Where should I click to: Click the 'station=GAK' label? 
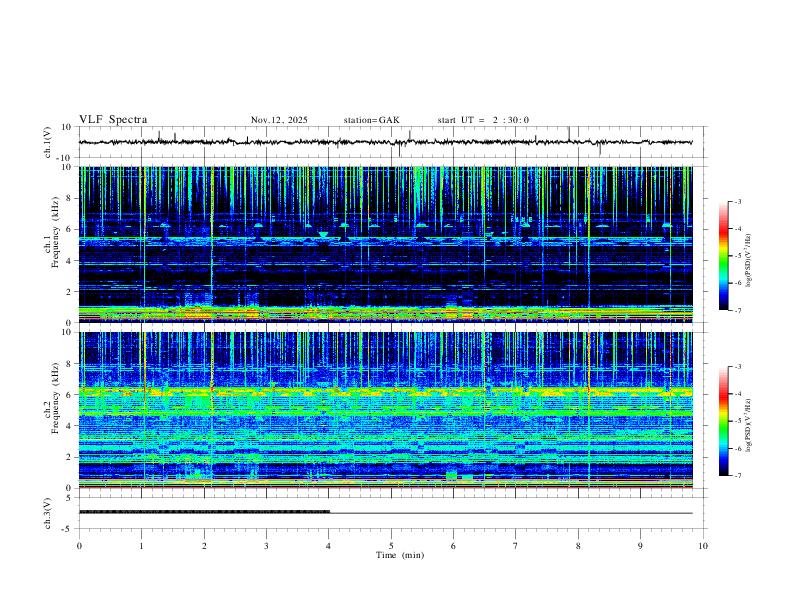pos(371,120)
